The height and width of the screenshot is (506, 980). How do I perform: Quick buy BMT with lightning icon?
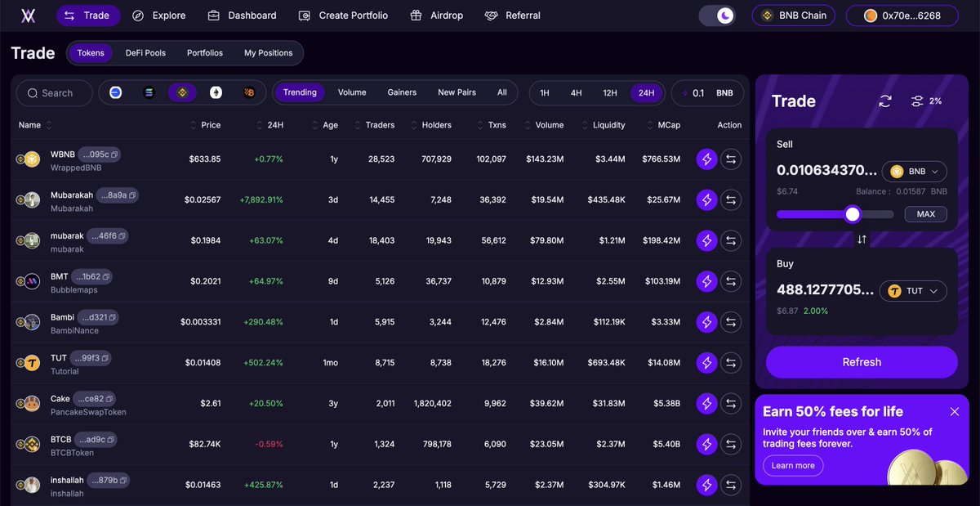[x=706, y=281]
